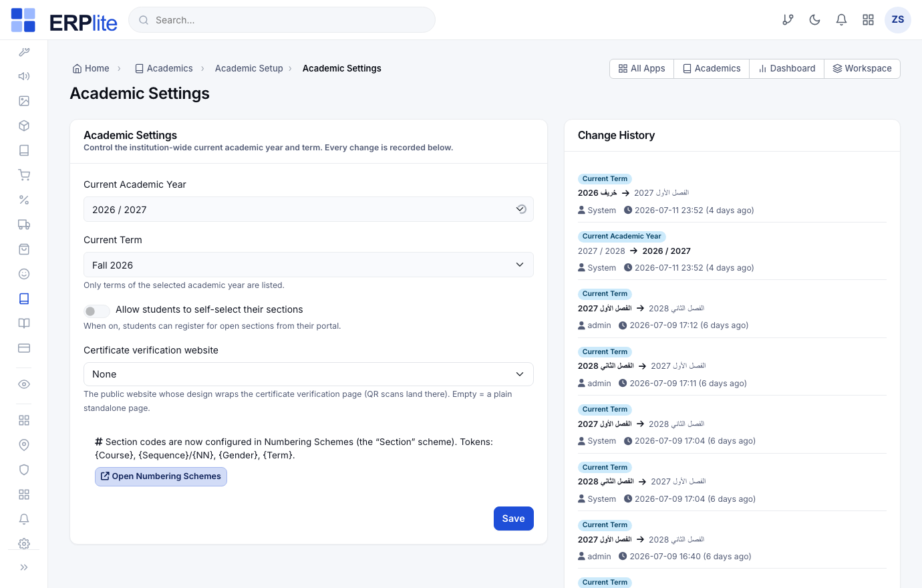Image resolution: width=922 pixels, height=588 pixels.
Task: Open notifications bell in top header
Action: coord(842,20)
